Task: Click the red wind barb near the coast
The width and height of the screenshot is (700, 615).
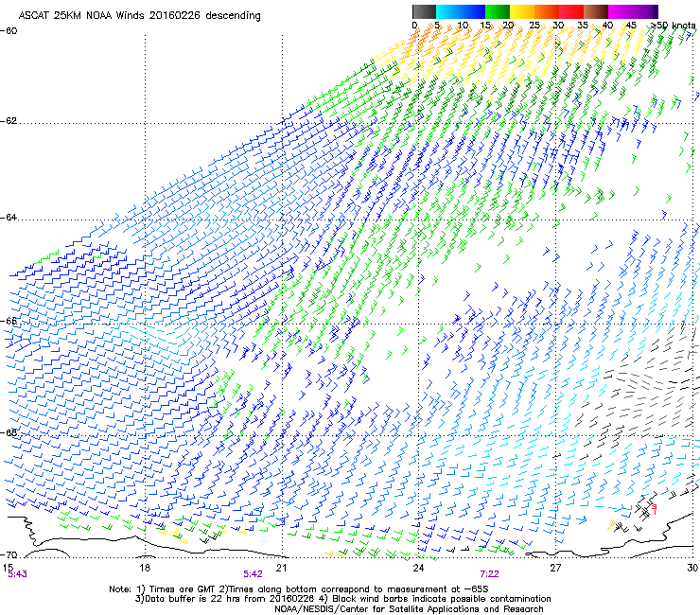Action: click(x=654, y=509)
